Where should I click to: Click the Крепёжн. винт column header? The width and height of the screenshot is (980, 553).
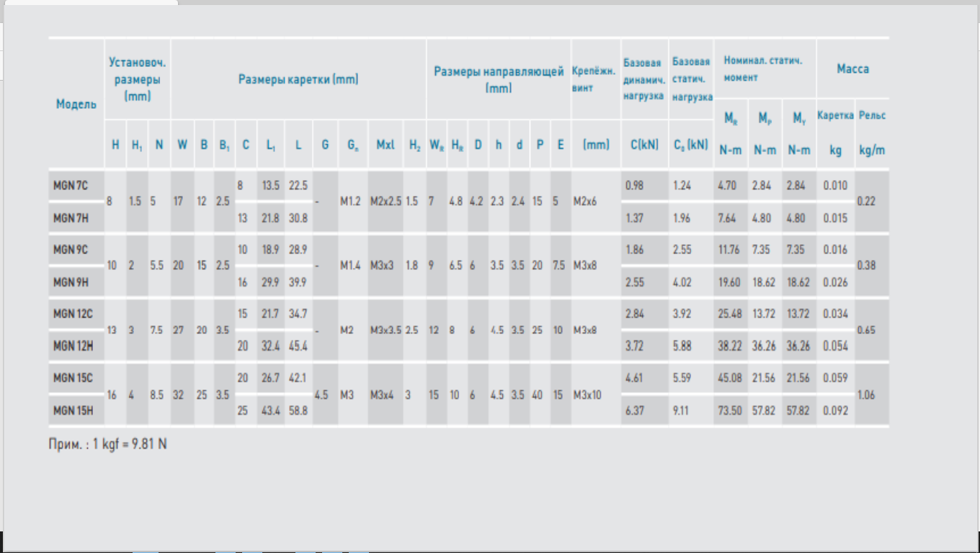(594, 79)
